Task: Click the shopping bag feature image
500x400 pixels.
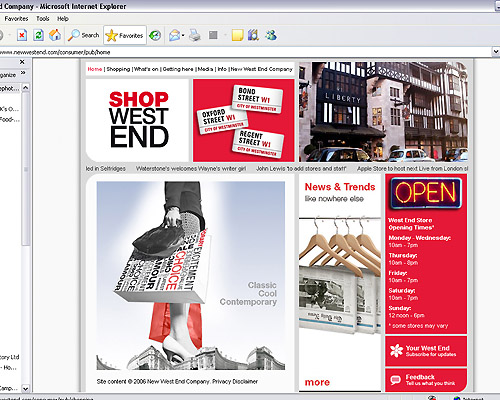Action: tap(191, 275)
